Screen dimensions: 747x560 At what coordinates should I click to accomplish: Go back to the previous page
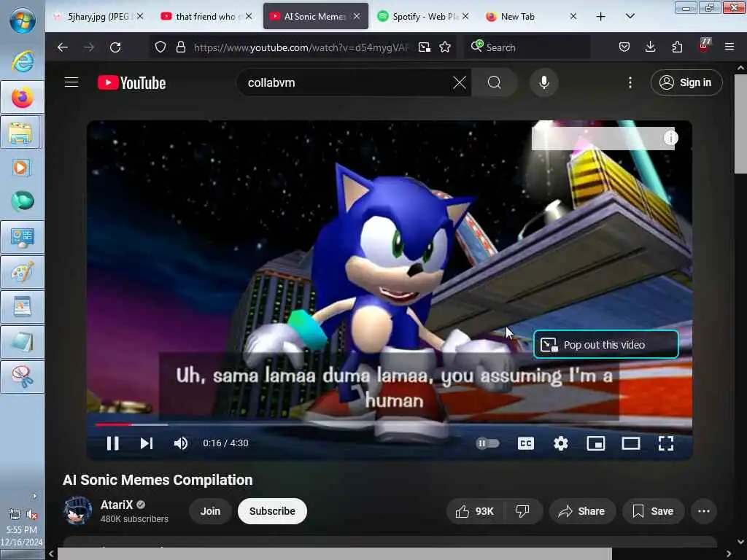[x=63, y=47]
